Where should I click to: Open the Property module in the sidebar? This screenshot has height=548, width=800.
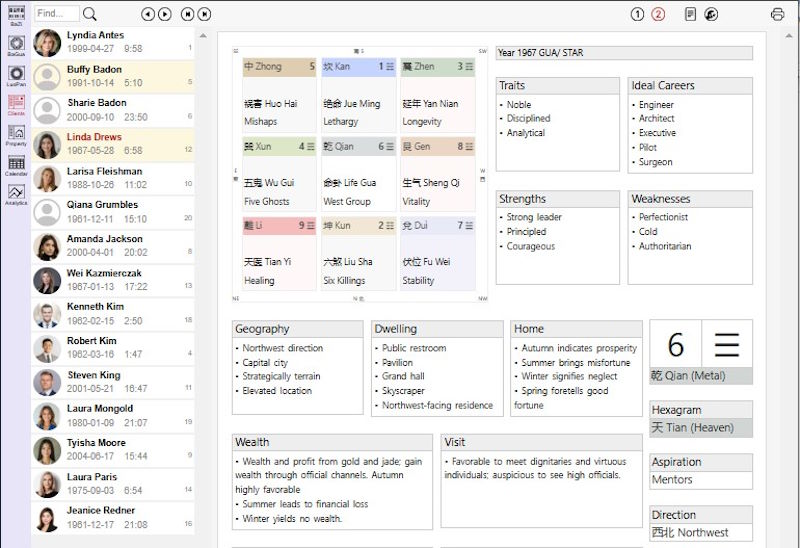(x=16, y=135)
